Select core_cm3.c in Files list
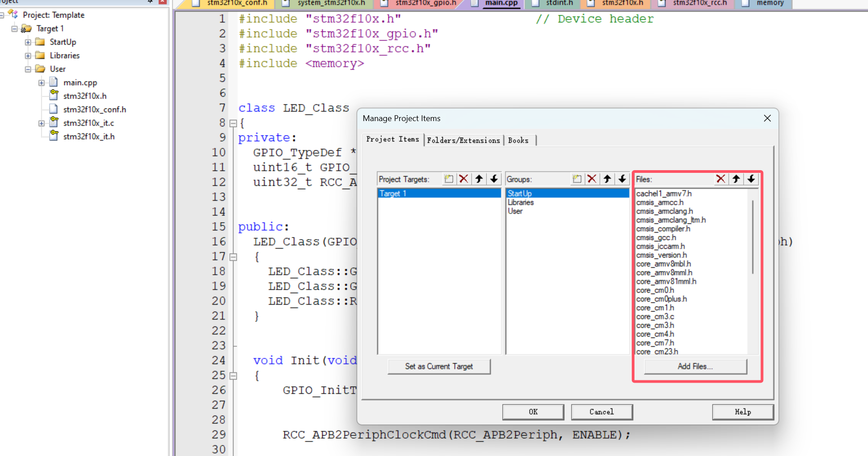 (x=655, y=316)
